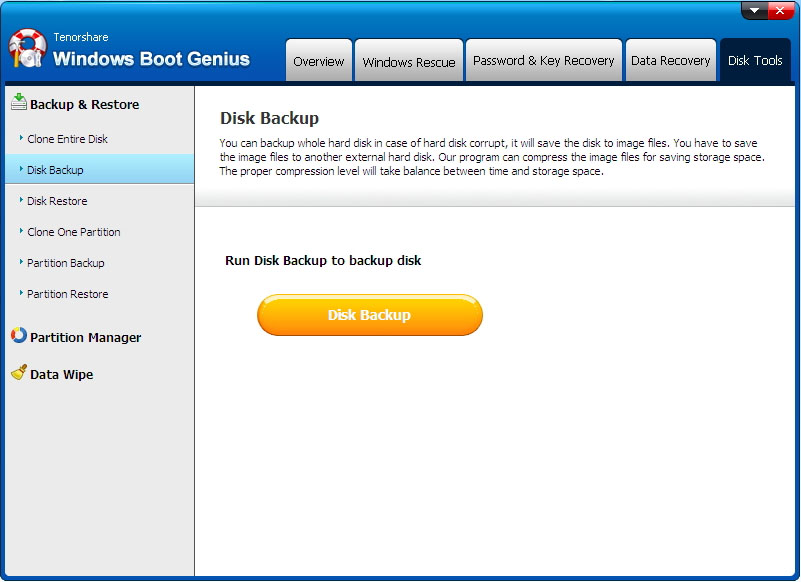Image resolution: width=801 pixels, height=582 pixels.
Task: Open the Windows Rescue tab
Action: (409, 61)
